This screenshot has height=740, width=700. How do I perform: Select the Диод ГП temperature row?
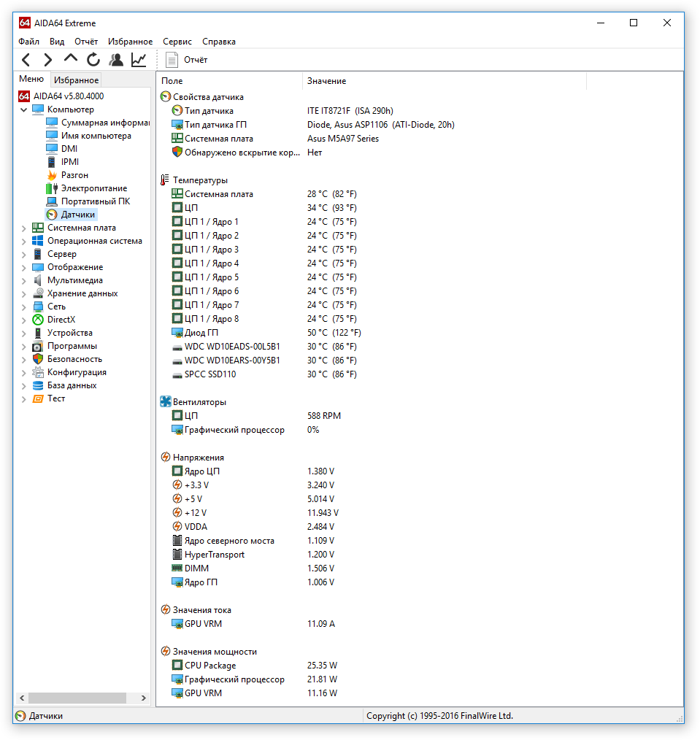point(266,333)
